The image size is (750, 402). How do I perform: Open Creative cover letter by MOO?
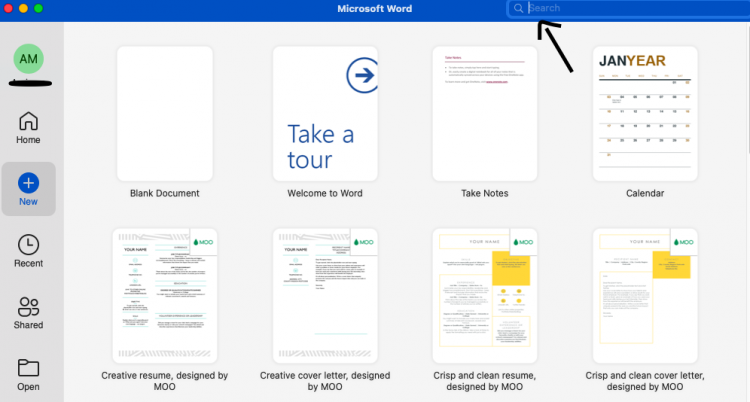pyautogui.click(x=325, y=296)
